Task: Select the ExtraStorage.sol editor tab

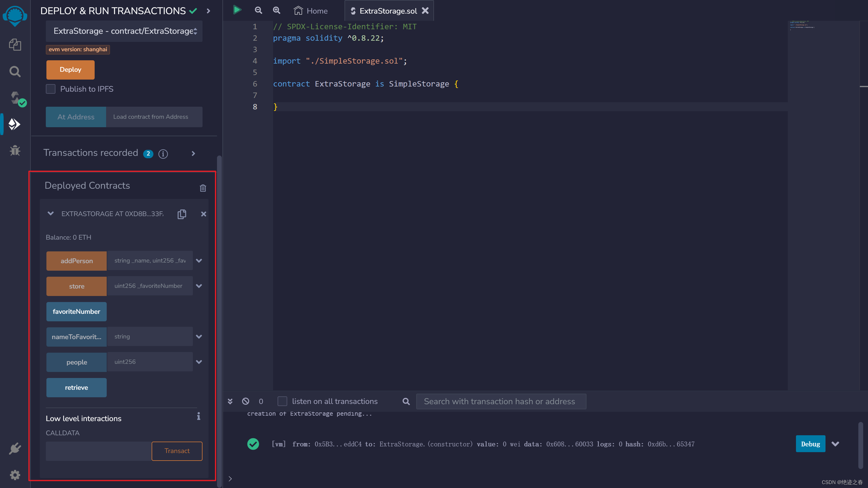Action: coord(388,11)
